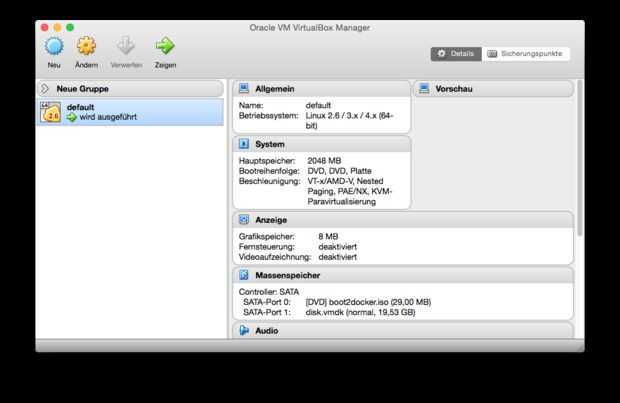
Task: Click the Audio speaker icon
Action: click(244, 330)
